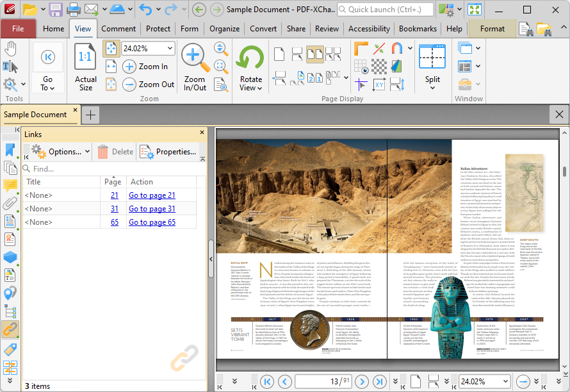Toggle Fit Page zoom mode
The height and width of the screenshot is (392, 570).
pos(111,49)
